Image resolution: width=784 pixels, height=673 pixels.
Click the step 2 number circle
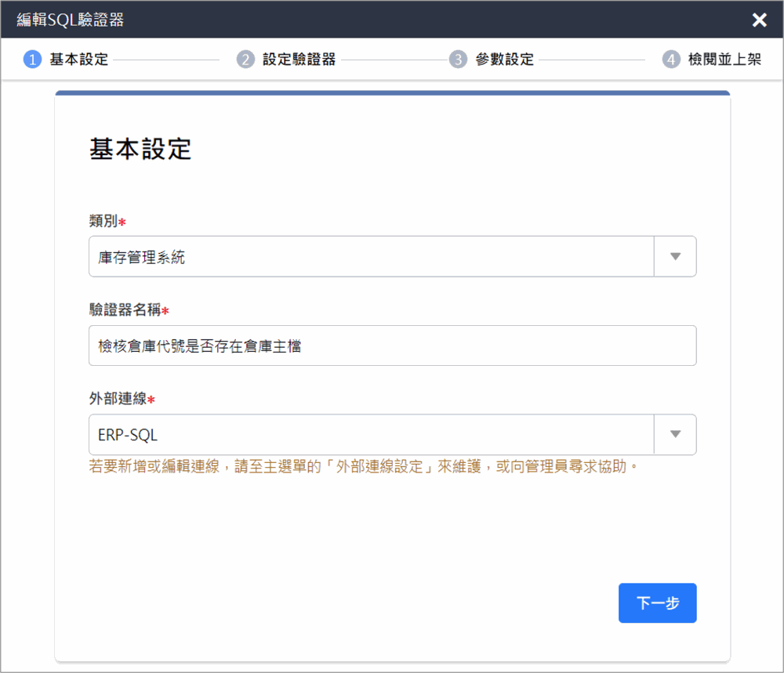(245, 60)
